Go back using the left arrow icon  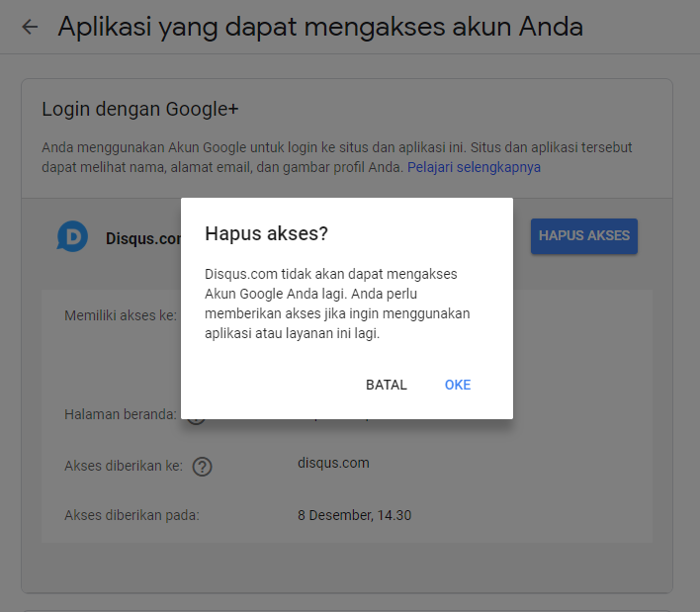click(30, 27)
